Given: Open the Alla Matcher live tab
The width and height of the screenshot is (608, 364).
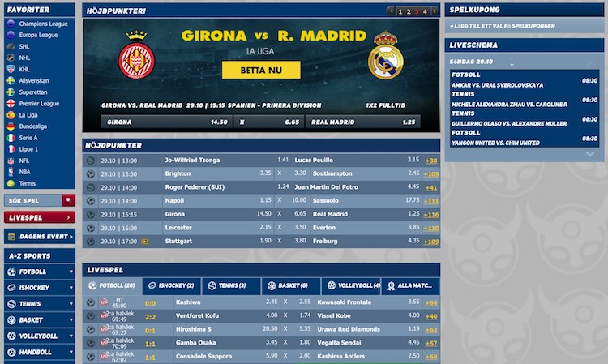Looking at the screenshot, I should (x=410, y=285).
